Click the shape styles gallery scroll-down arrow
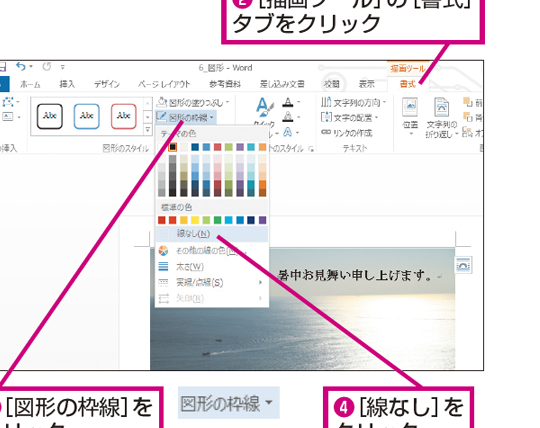 coord(147,117)
